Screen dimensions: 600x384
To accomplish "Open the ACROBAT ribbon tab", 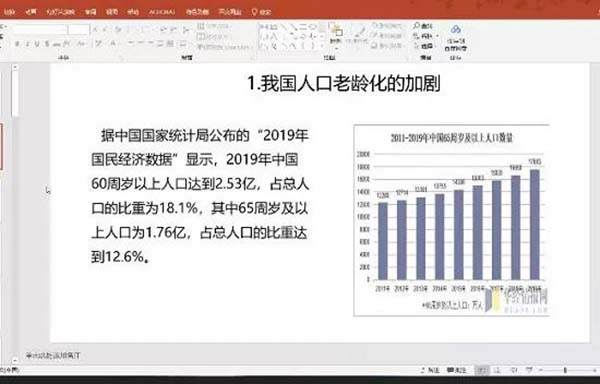I will [x=162, y=12].
